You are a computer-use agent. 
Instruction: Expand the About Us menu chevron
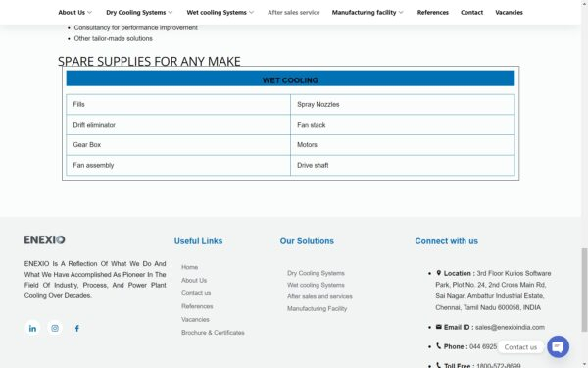(89, 13)
